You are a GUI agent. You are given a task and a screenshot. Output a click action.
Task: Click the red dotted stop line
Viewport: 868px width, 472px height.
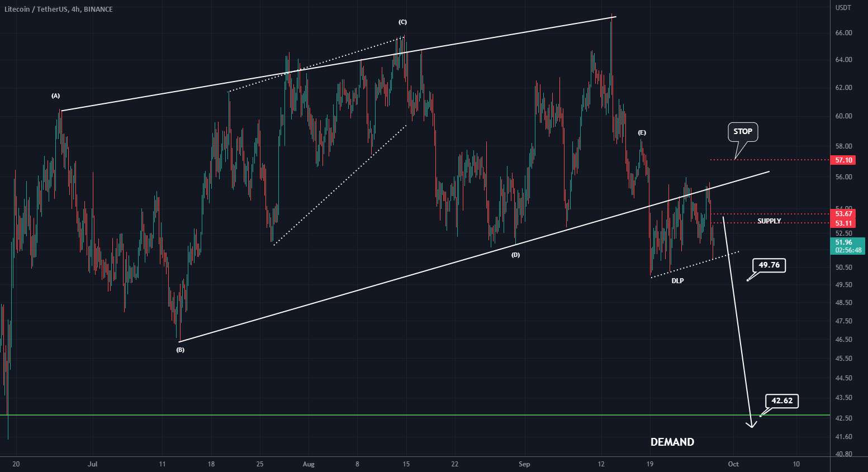pyautogui.click(x=770, y=160)
